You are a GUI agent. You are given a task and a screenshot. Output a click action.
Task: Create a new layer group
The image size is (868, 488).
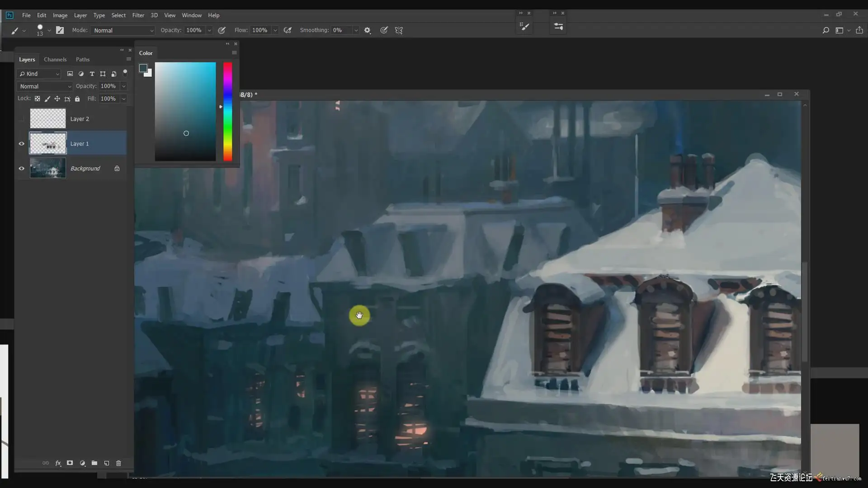click(94, 463)
